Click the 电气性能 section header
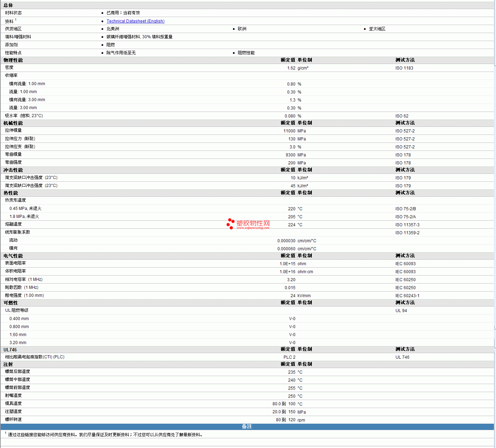This screenshot has height=448, width=496. (x=13, y=256)
